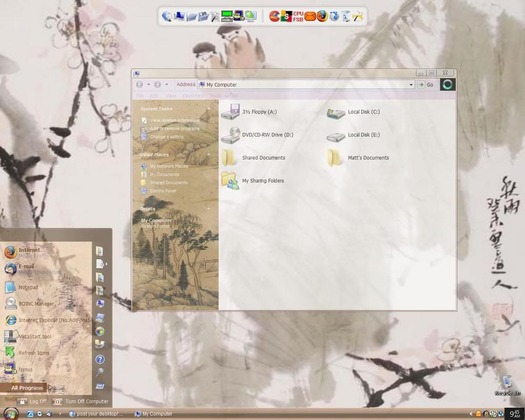Select the DVD/CD-RW Drive (D:) icon
The width and height of the screenshot is (525, 420).
pyautogui.click(x=230, y=135)
